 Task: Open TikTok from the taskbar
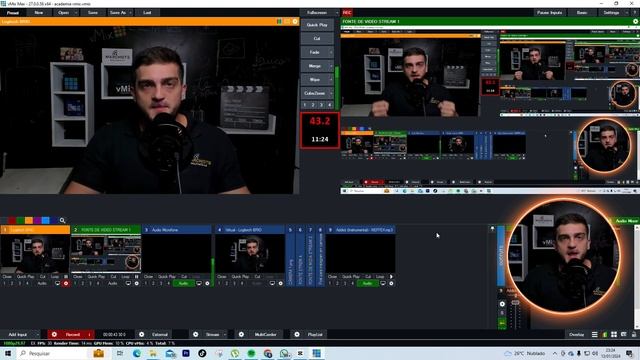pyautogui.click(x=202, y=353)
